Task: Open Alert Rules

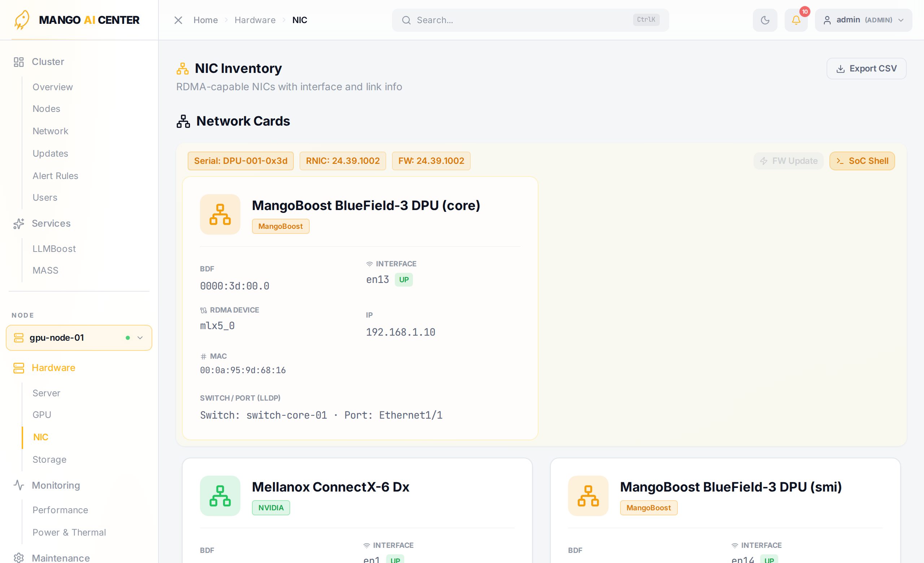Action: (55, 176)
